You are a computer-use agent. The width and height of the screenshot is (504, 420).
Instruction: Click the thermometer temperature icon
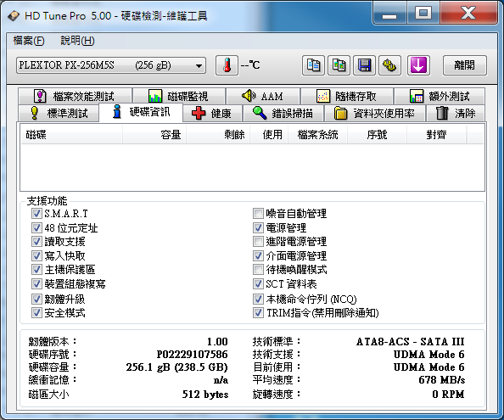click(x=227, y=65)
